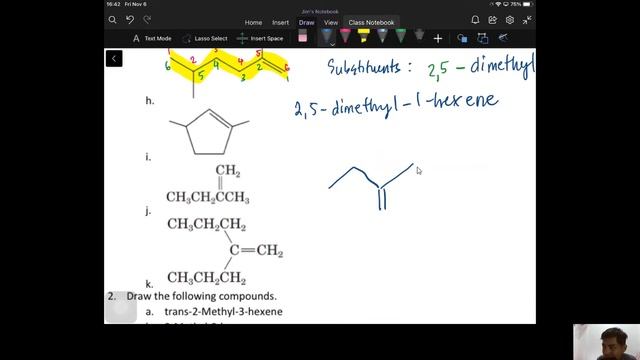Click the ink to math icon
Viewport: 640px width, 360px height.
click(503, 38)
